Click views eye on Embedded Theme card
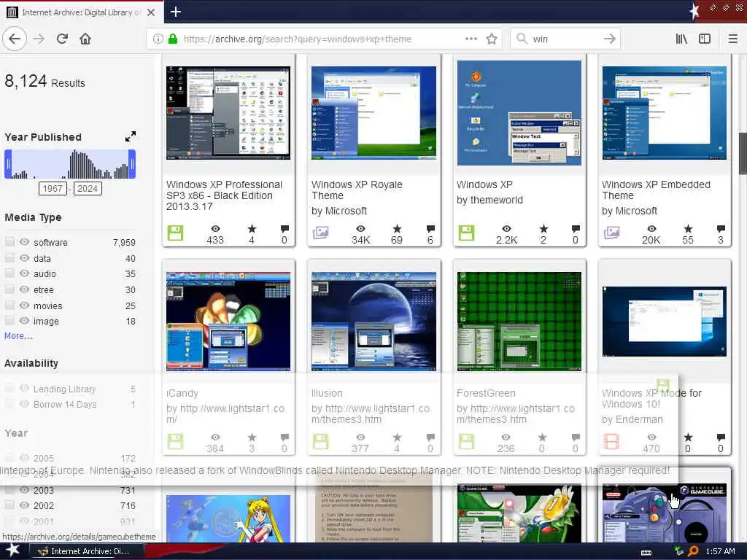The height and width of the screenshot is (560, 747). point(651,228)
